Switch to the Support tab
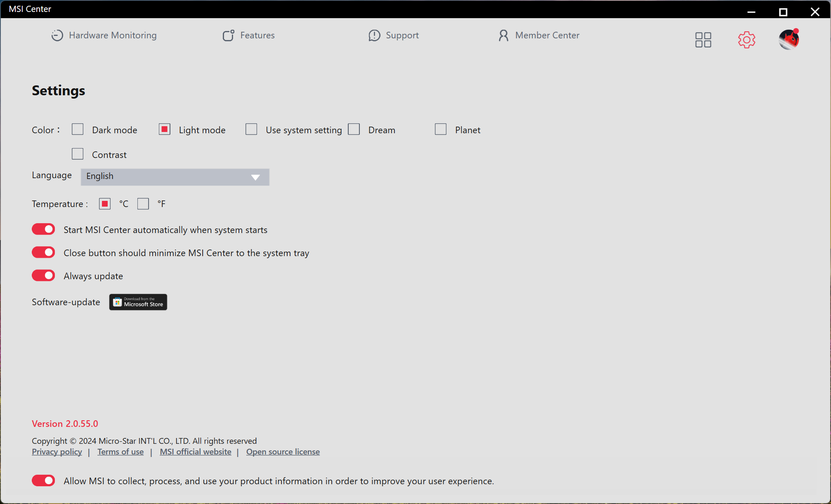Screen dimensions: 831x504 (402, 35)
